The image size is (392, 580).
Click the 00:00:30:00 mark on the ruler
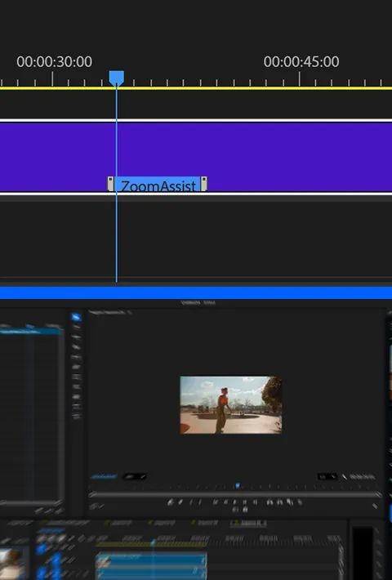54,62
